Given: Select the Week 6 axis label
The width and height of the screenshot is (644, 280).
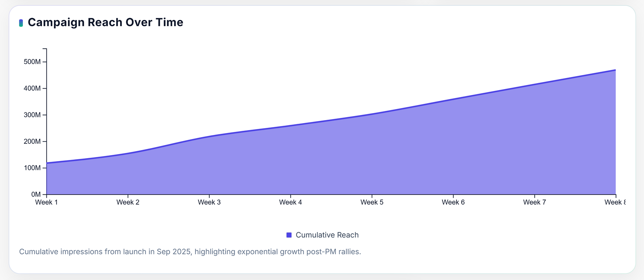Looking at the screenshot, I should [x=453, y=202].
